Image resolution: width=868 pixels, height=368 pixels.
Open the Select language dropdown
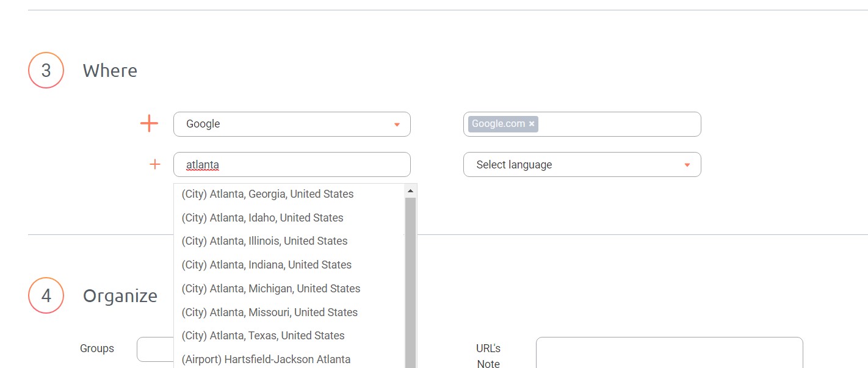[x=582, y=165]
